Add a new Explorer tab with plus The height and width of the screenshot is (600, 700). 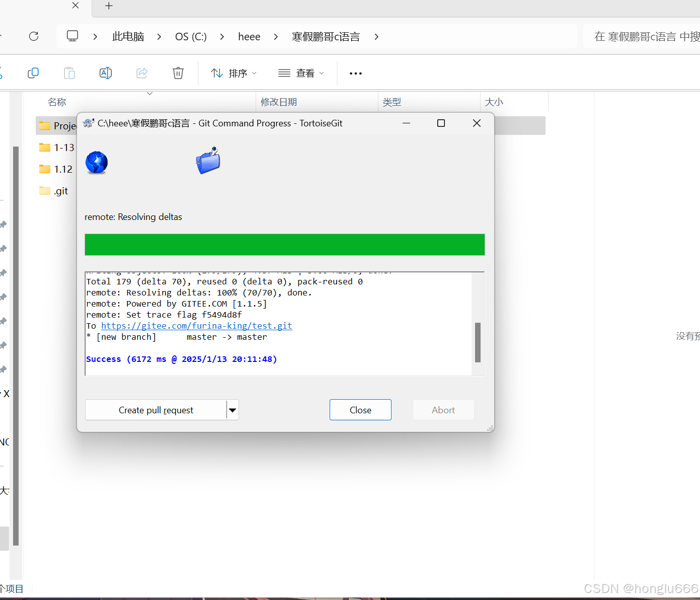pos(109,6)
